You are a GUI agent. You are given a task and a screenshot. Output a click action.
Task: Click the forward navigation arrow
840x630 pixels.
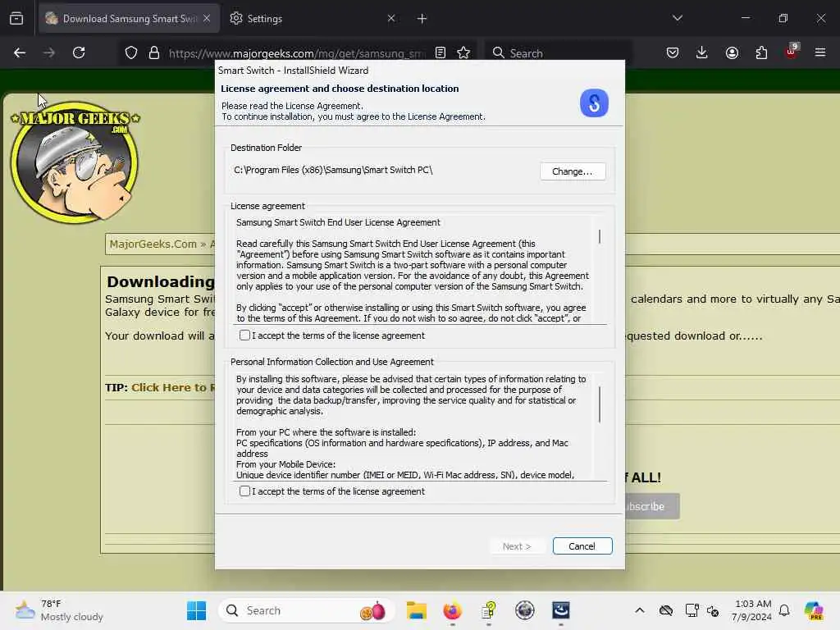tap(48, 52)
